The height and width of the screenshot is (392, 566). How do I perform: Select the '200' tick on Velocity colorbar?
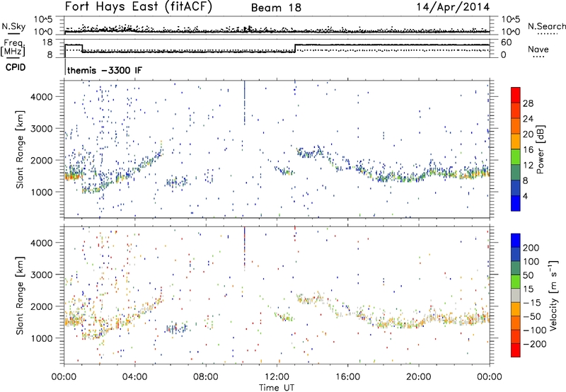(x=531, y=248)
